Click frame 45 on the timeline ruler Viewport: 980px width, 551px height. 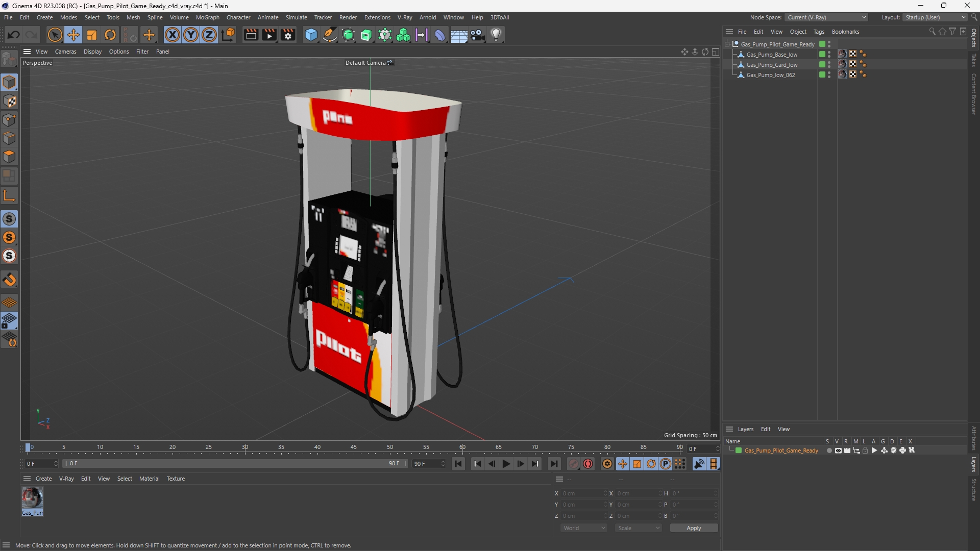[353, 447]
